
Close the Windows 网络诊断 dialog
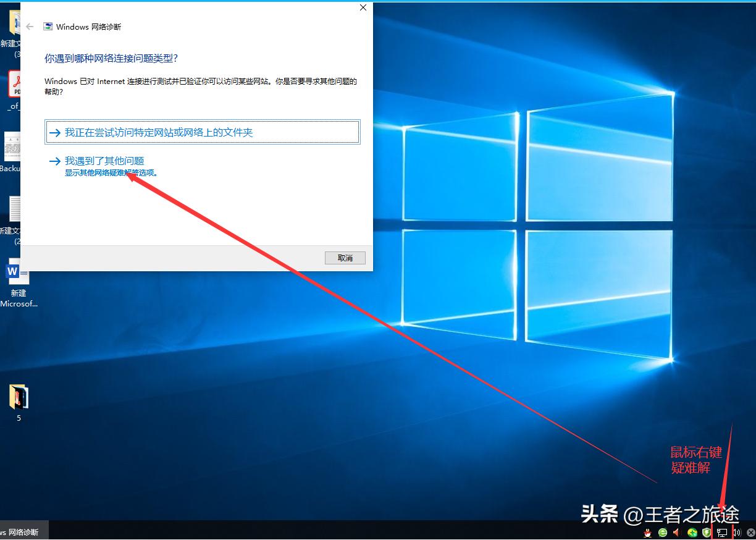[x=363, y=7]
